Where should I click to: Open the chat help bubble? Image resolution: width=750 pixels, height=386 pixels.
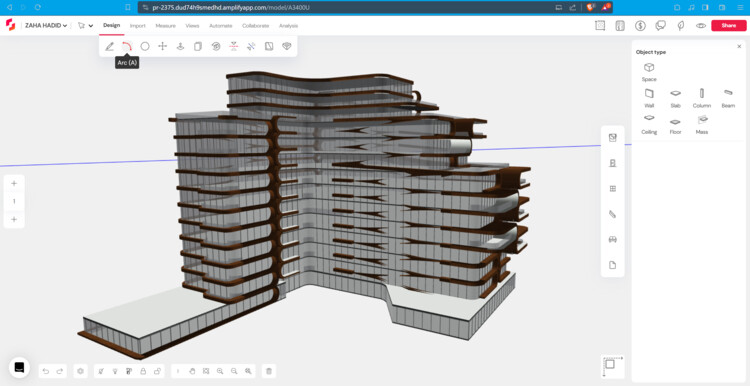click(x=19, y=367)
